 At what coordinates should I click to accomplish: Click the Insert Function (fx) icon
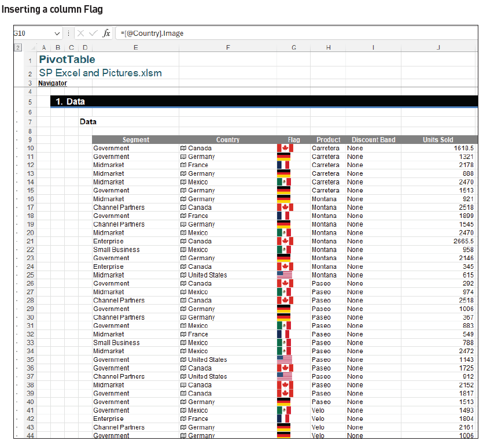tap(106, 33)
